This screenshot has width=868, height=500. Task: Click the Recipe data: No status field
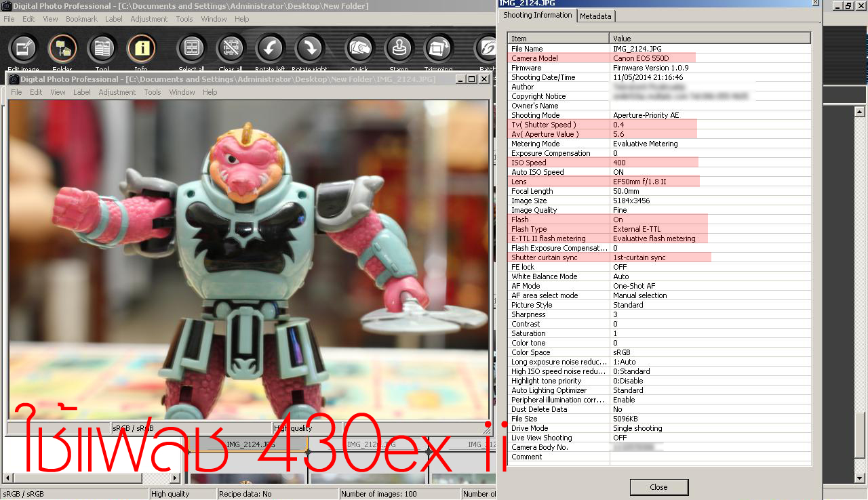tap(277, 494)
